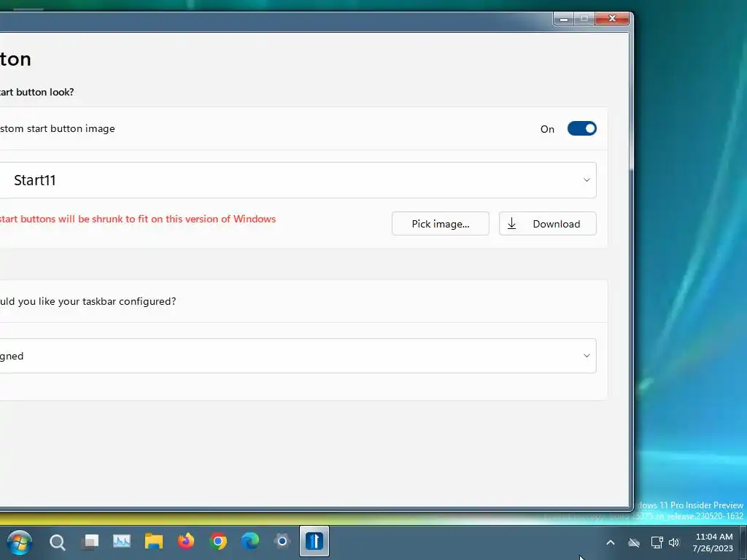
Task: Click the download arrow icon
Action: pyautogui.click(x=511, y=224)
